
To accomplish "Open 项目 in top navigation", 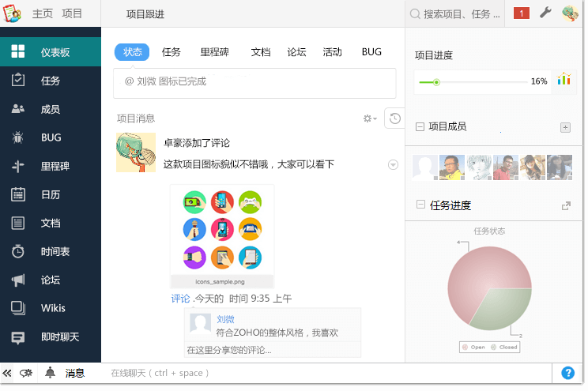I will [x=72, y=13].
